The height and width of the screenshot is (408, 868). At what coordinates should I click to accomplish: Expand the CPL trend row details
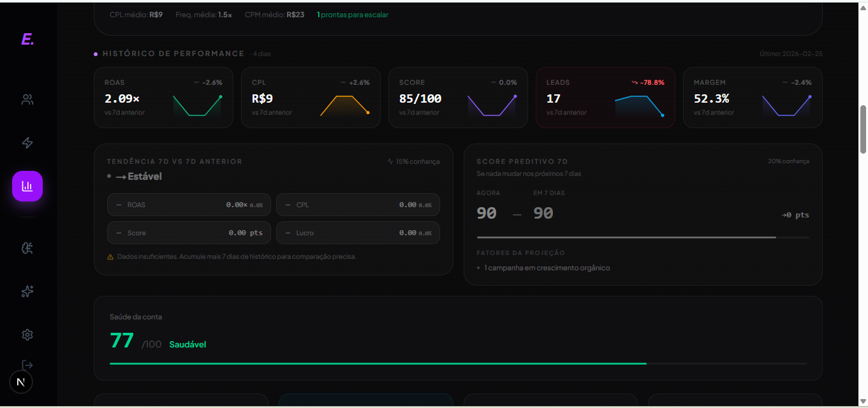click(x=358, y=205)
